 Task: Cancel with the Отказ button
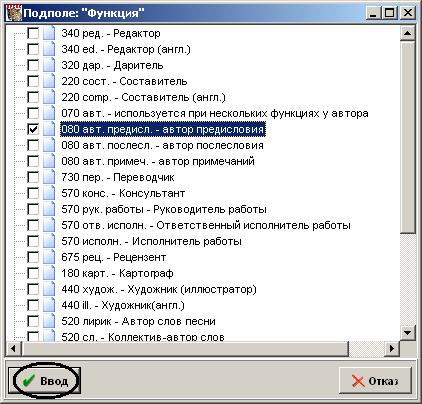(375, 380)
